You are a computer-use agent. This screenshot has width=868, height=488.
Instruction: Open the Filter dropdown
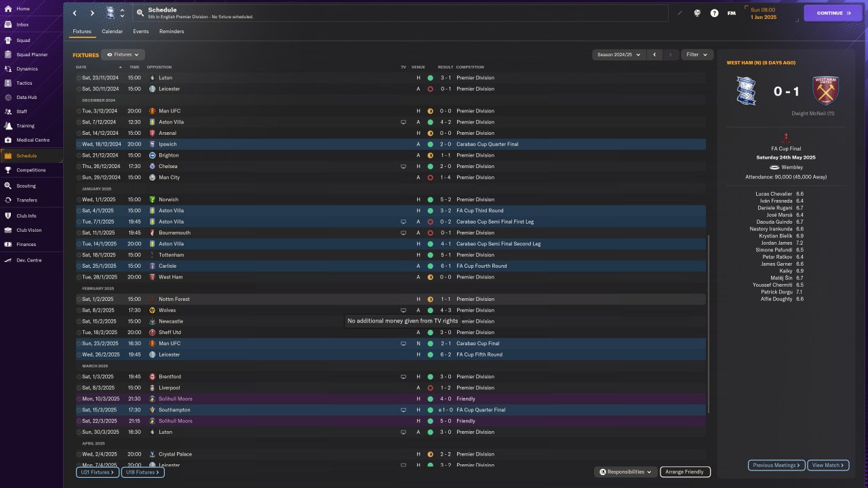696,54
